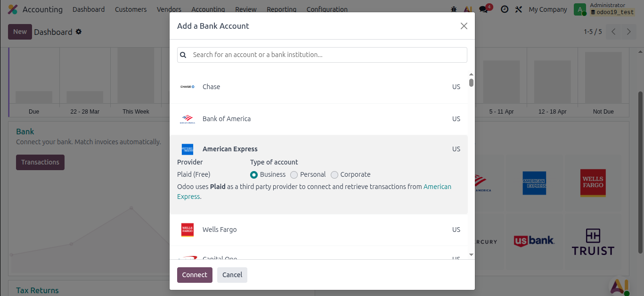The height and width of the screenshot is (296, 644).
Task: Click the American Express logo in list
Action: [x=187, y=149]
